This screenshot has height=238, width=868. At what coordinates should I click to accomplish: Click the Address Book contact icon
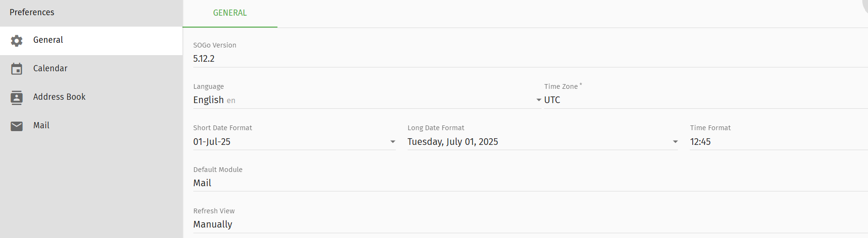pos(17,97)
